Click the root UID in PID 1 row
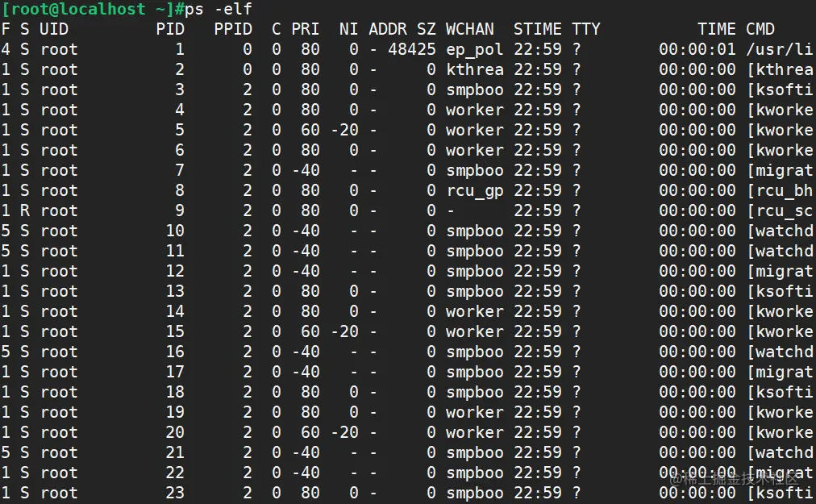Screen dimensions: 816x504 [x=59, y=49]
